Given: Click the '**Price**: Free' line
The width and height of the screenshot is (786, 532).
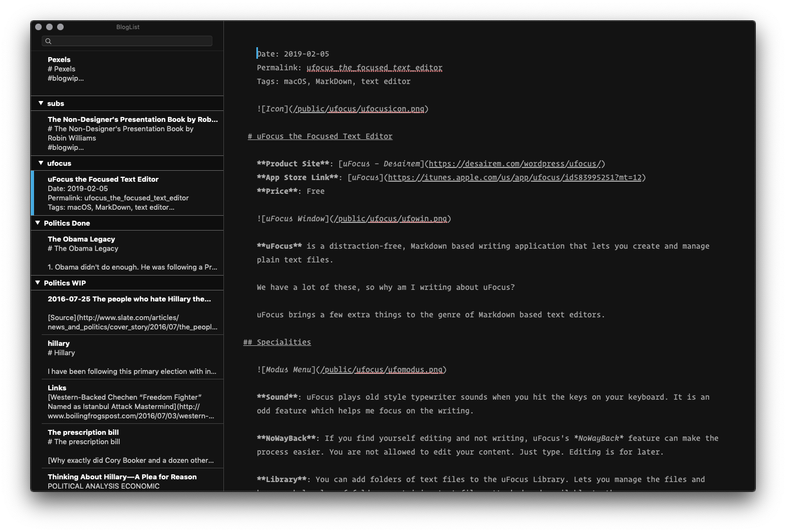Looking at the screenshot, I should tap(291, 191).
